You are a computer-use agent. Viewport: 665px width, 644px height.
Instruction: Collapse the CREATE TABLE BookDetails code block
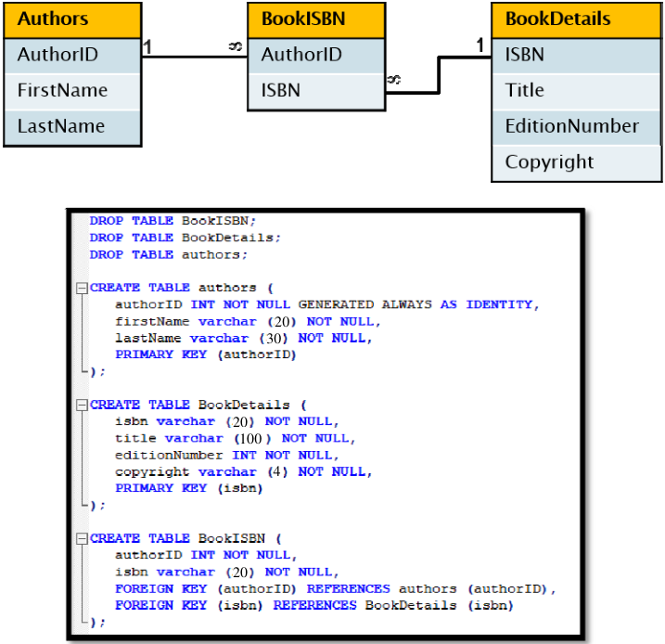click(82, 406)
